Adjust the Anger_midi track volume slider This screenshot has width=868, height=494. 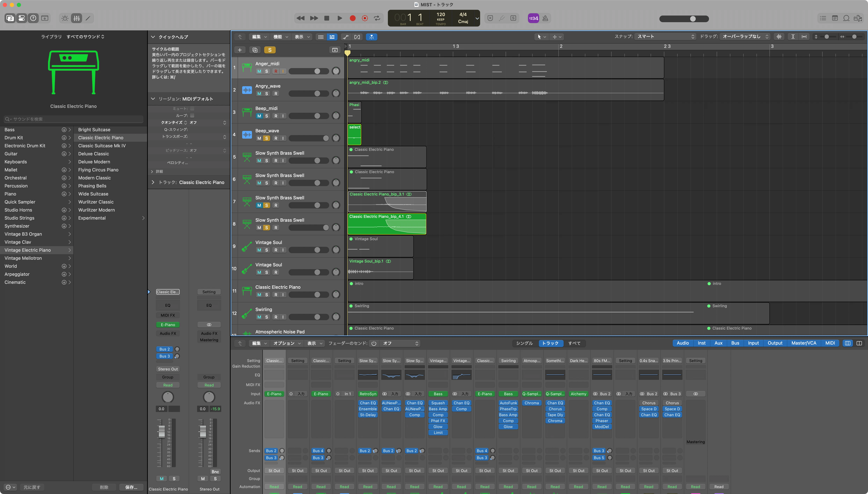pyautogui.click(x=317, y=71)
